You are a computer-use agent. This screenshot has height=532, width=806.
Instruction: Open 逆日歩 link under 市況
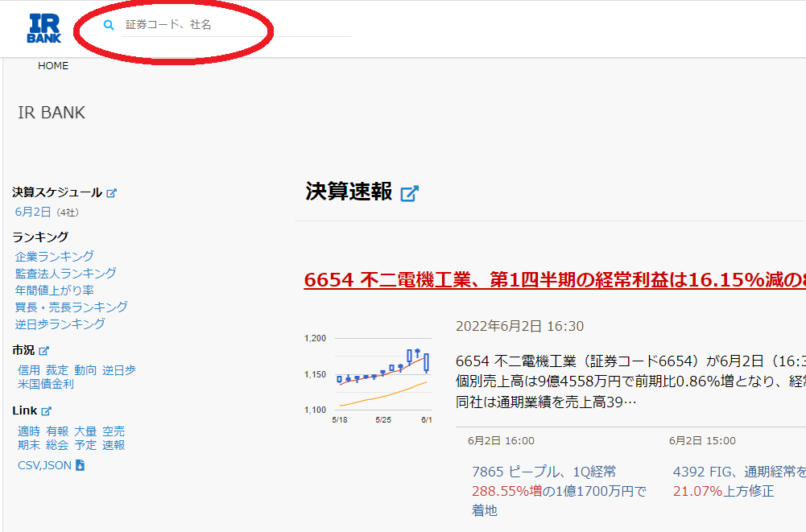(x=119, y=370)
